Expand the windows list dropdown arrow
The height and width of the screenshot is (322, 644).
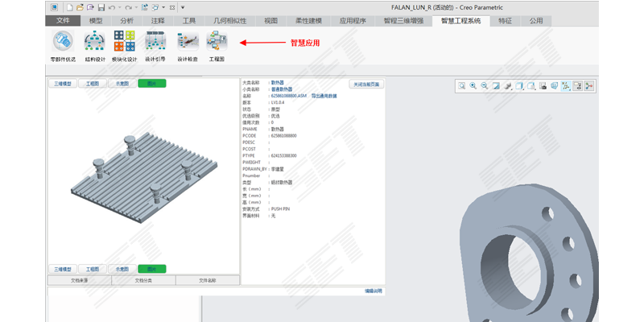pos(163,7)
